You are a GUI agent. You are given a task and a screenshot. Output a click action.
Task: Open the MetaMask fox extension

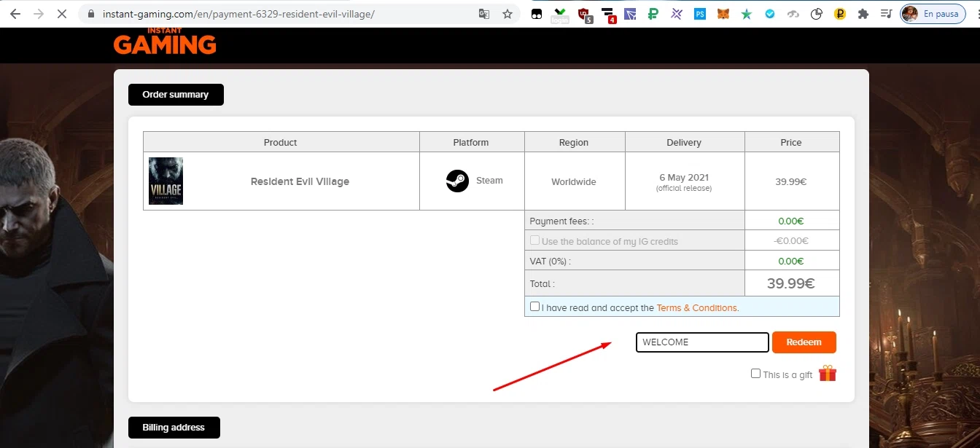coord(723,14)
